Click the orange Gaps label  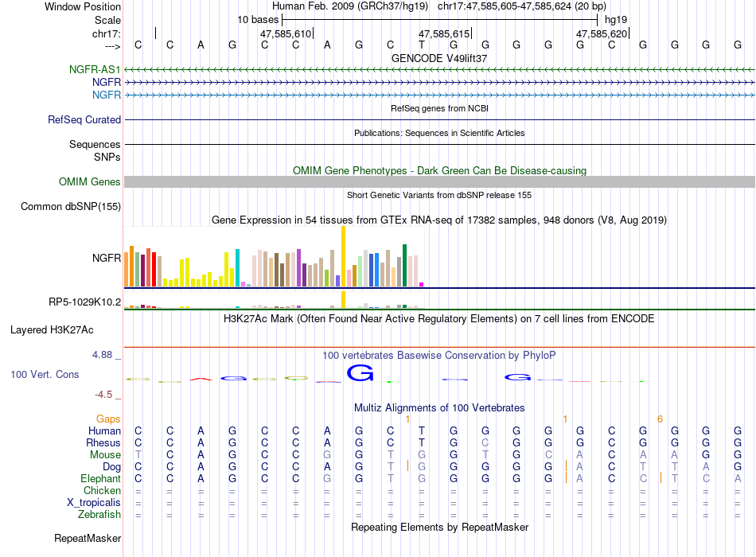click(x=108, y=419)
